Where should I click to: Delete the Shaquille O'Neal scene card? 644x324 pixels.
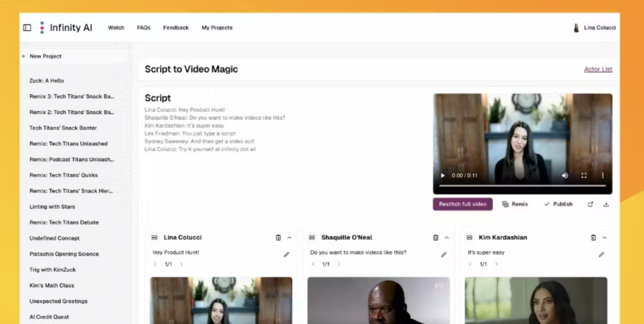(x=436, y=238)
